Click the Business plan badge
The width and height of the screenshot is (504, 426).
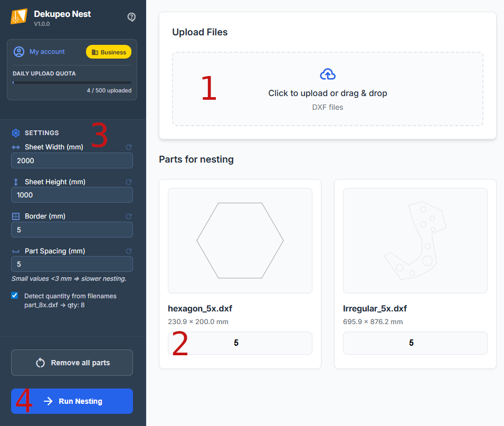coord(109,52)
